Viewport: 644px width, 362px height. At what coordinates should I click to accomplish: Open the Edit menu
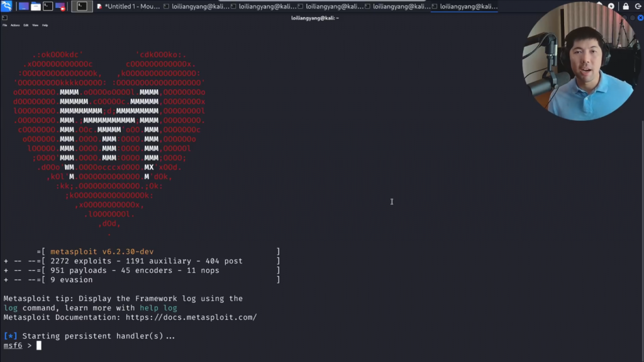click(26, 25)
